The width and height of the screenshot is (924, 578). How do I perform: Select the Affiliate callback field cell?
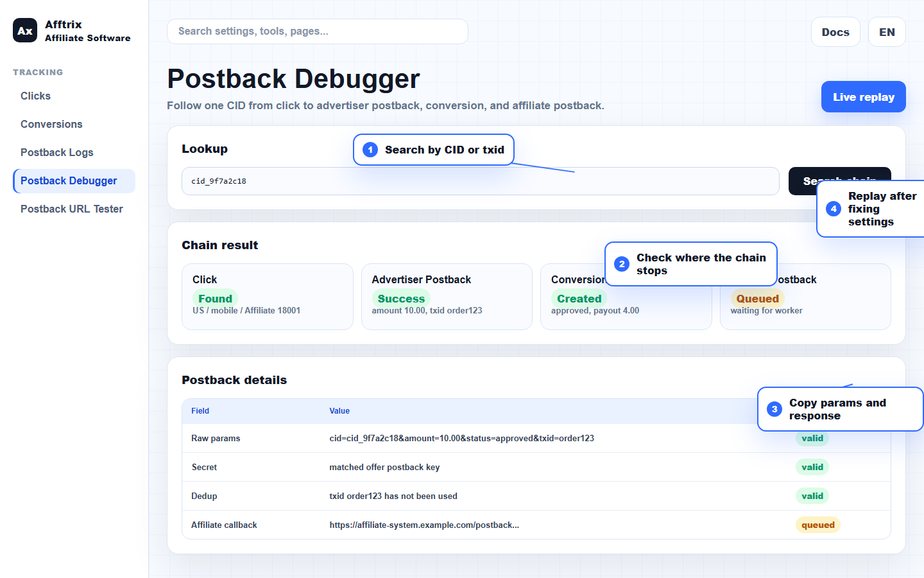pos(224,525)
